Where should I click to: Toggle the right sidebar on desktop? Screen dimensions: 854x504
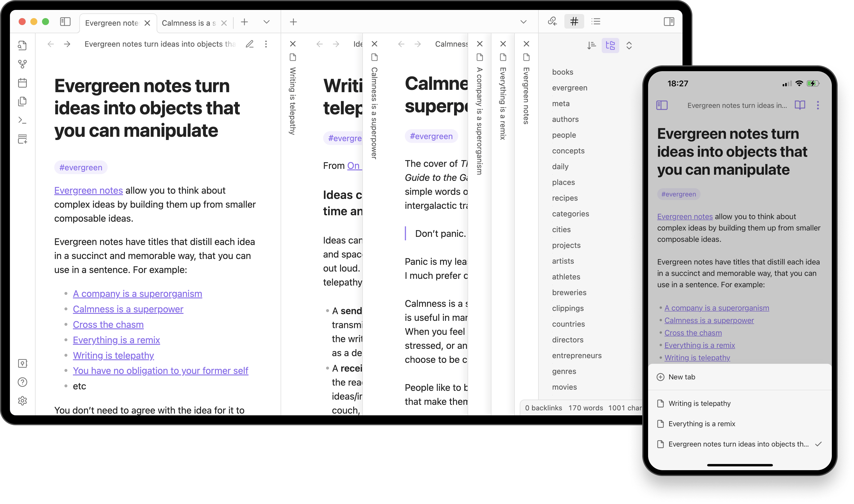pos(669,22)
